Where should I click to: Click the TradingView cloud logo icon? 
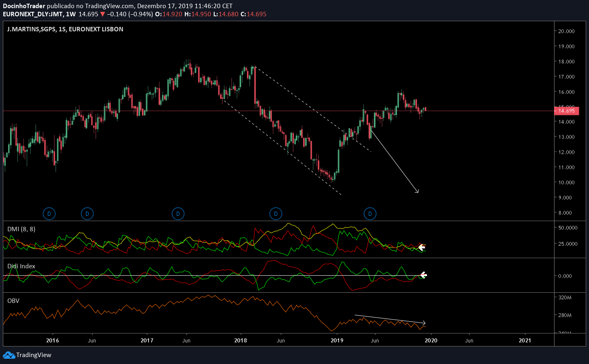coord(9,355)
